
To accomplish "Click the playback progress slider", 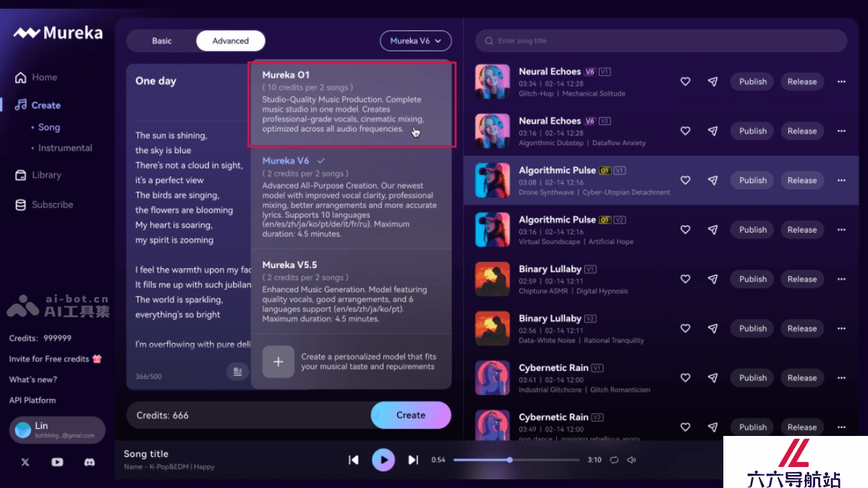I will [516, 460].
